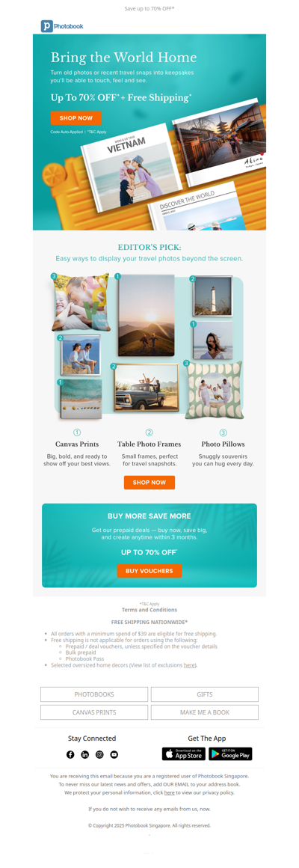The height and width of the screenshot is (868, 299).
Task: Open the MAKE ME A BOOK box
Action: pyautogui.click(x=205, y=712)
